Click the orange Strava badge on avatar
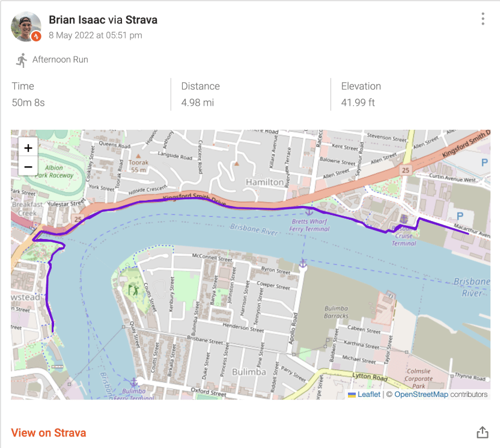This screenshot has width=500, height=448. (x=36, y=36)
